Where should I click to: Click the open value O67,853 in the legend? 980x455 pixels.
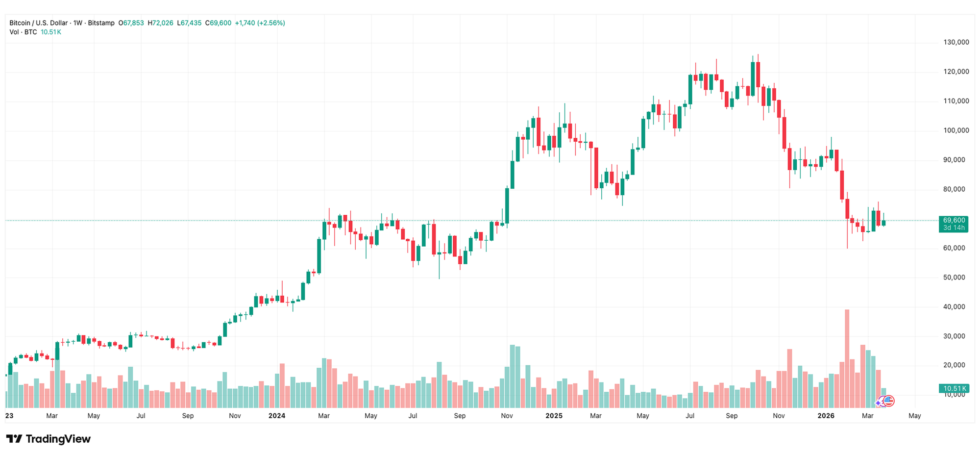[131, 23]
